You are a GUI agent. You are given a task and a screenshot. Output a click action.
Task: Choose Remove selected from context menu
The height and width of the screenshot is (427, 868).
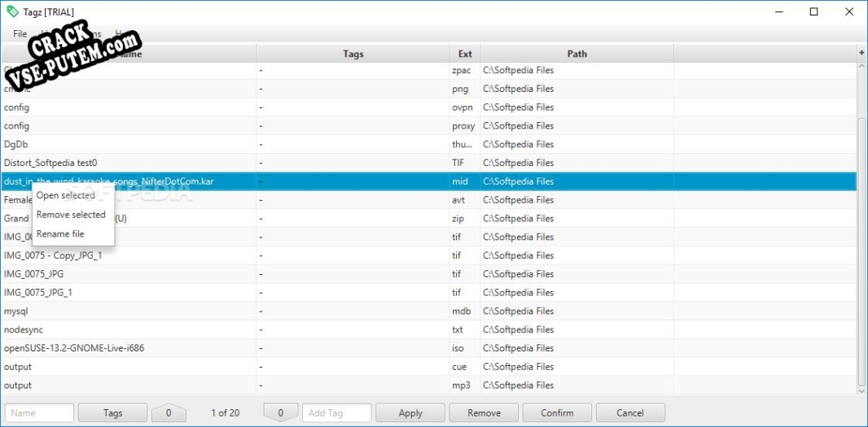71,215
